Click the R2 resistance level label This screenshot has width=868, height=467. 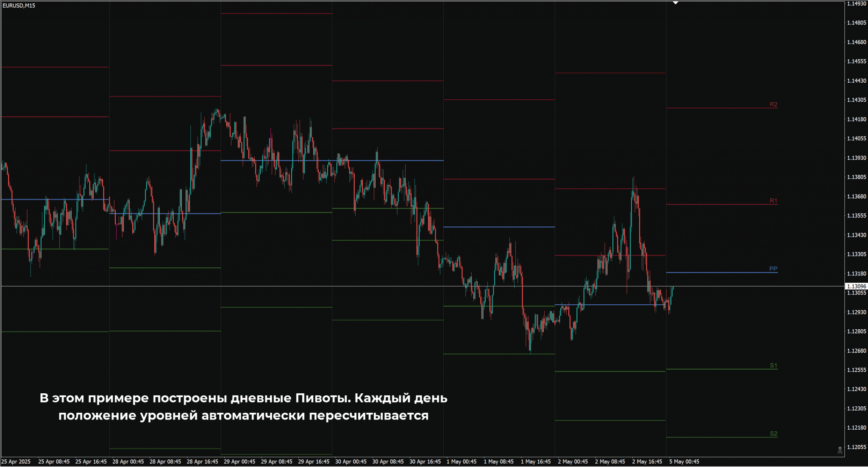(x=773, y=104)
